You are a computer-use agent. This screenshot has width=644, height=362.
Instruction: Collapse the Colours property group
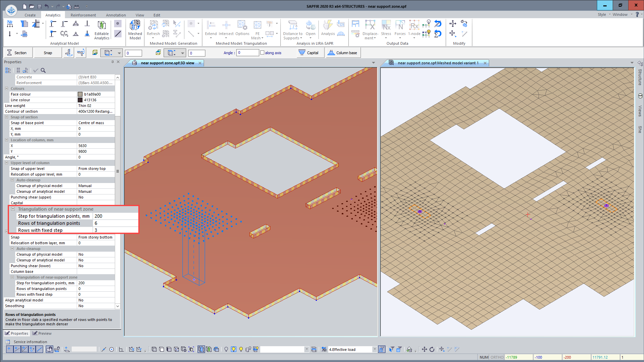7,88
